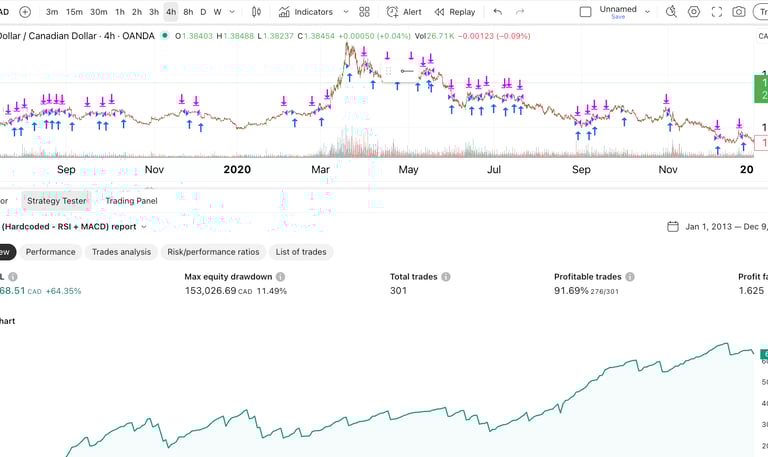This screenshot has height=457, width=768.
Task: Open the Indicators dialog
Action: pyautogui.click(x=306, y=12)
